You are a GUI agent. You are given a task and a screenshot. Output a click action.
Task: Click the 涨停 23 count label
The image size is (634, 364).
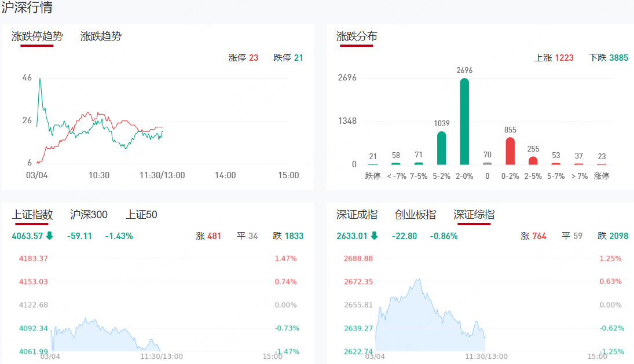click(243, 57)
